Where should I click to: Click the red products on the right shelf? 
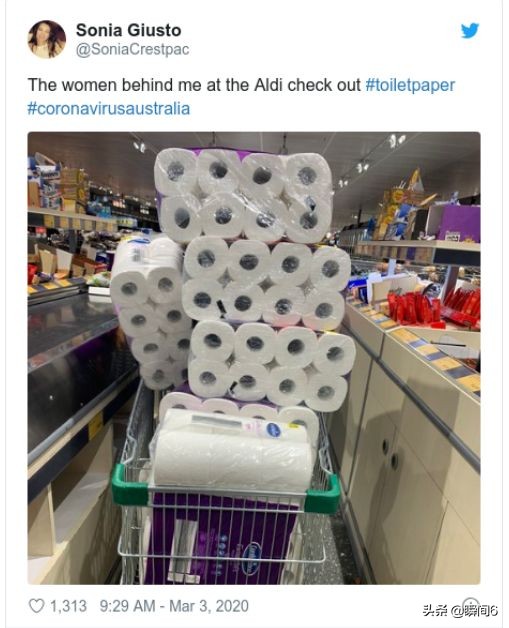pyautogui.click(x=433, y=306)
